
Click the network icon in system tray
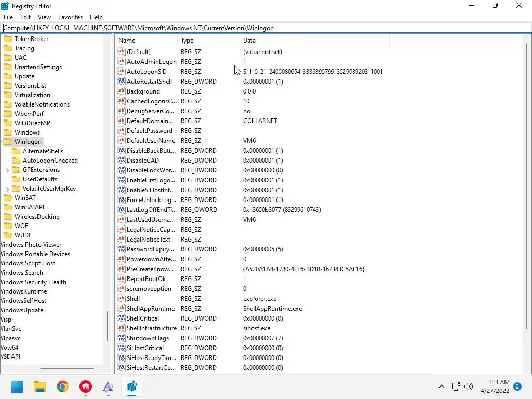click(x=456, y=387)
